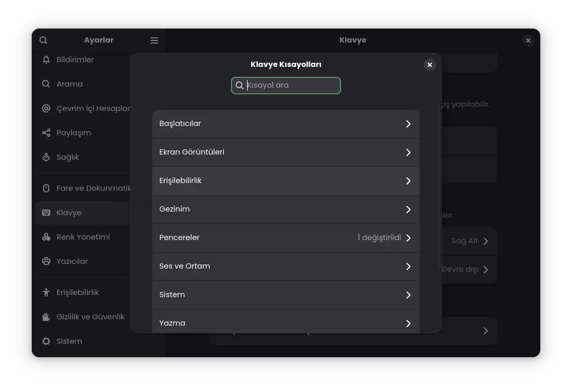Click the Fare ve Dokunmatik mouse icon
The image size is (572, 392).
pos(46,188)
